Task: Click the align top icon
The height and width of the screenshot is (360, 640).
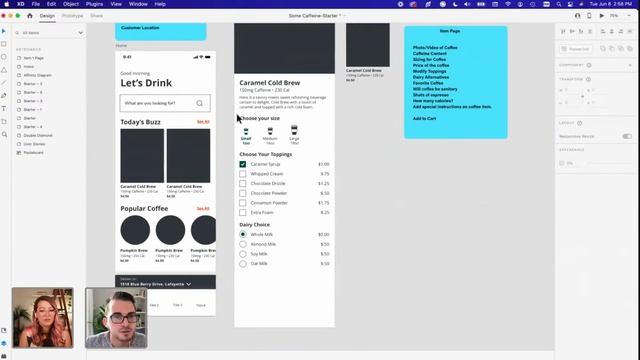Action: pyautogui.click(x=563, y=31)
